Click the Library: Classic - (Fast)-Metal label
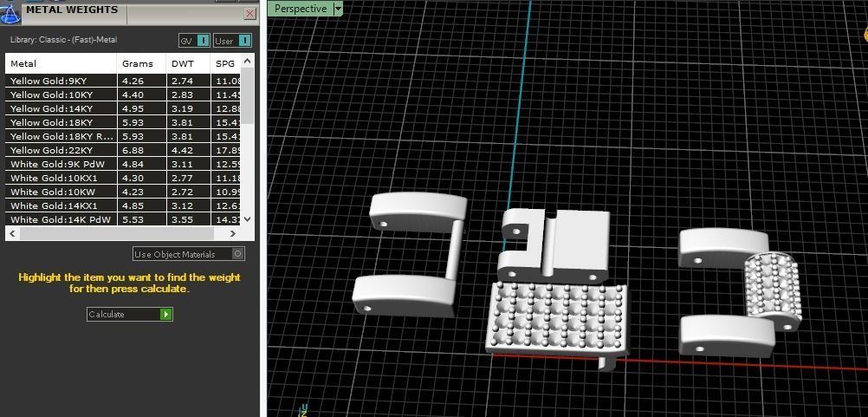The width and height of the screenshot is (868, 417). 63,40
